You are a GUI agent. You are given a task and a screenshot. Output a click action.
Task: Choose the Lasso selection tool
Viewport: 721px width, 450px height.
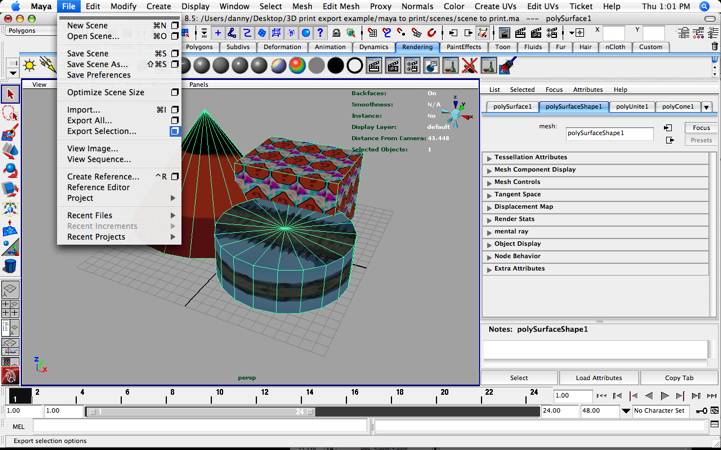point(10,113)
